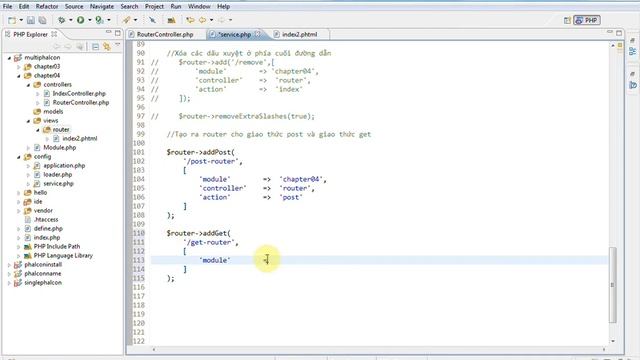640x360 pixels.
Task: Select the PHP perspective button
Action: click(587, 20)
